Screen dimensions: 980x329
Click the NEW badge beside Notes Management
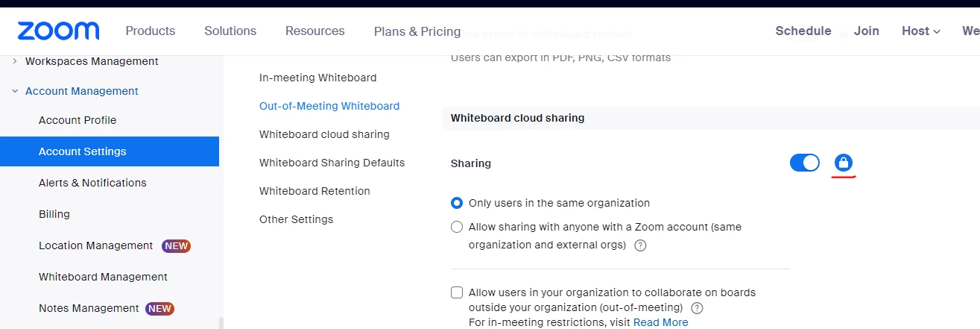[x=159, y=308]
